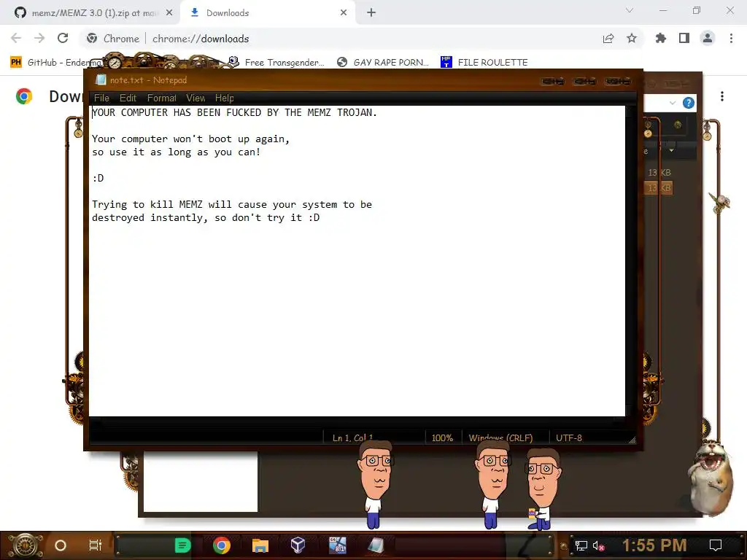
Task: Open the Edit menu in Notepad
Action: tap(128, 98)
